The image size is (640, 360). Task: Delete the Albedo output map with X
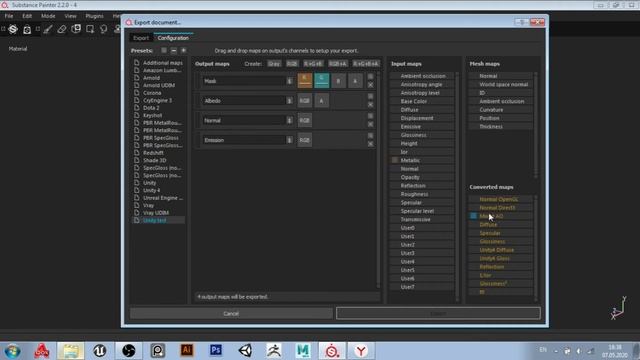pyautogui.click(x=370, y=104)
